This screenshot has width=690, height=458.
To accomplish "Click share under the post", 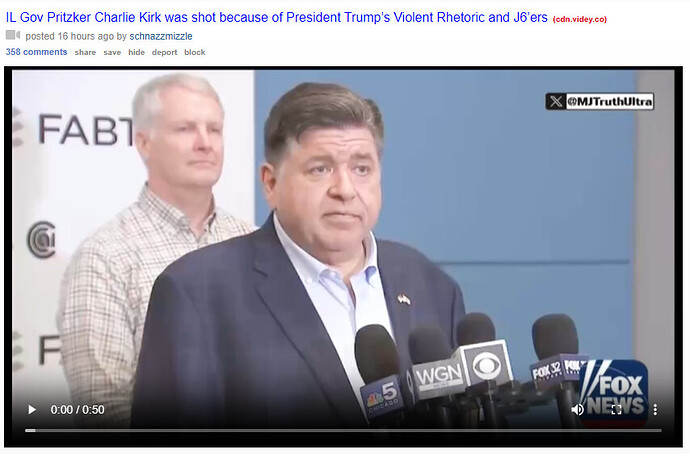I will (x=85, y=52).
